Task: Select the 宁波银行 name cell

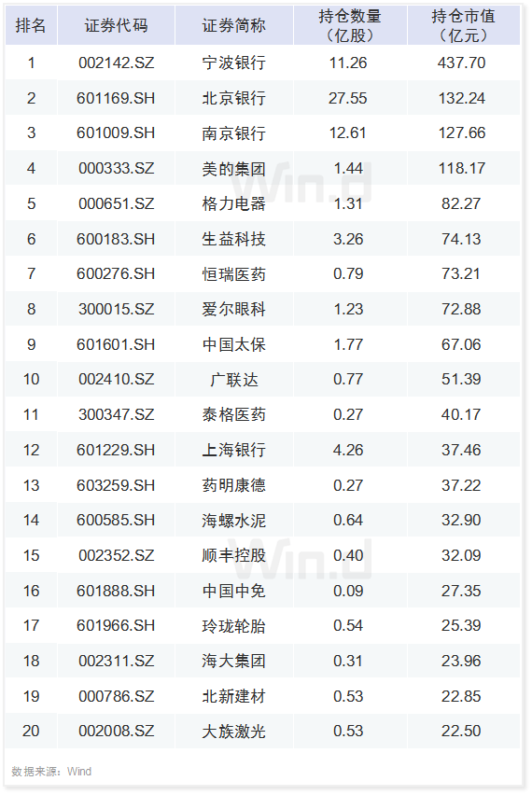Action: pos(233,63)
